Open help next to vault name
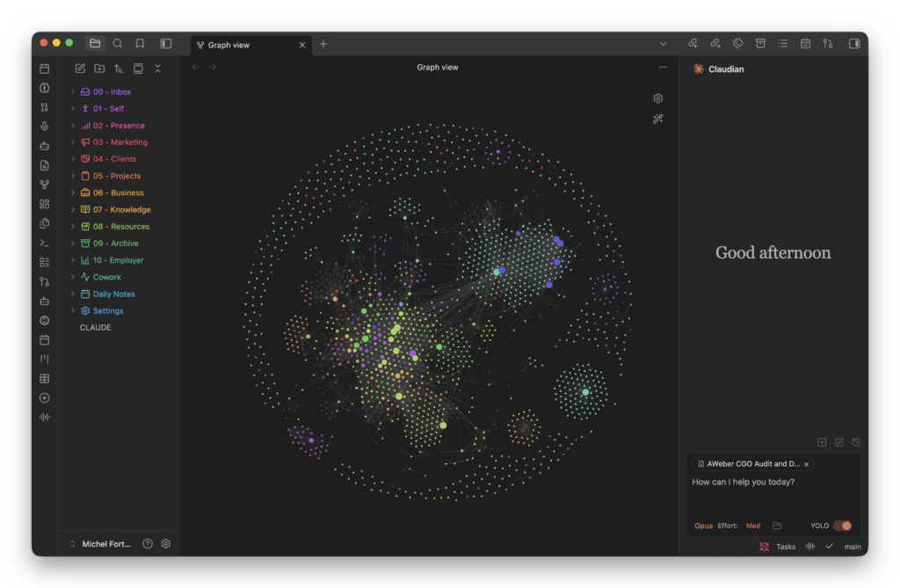The width and height of the screenshot is (900, 588). click(148, 544)
